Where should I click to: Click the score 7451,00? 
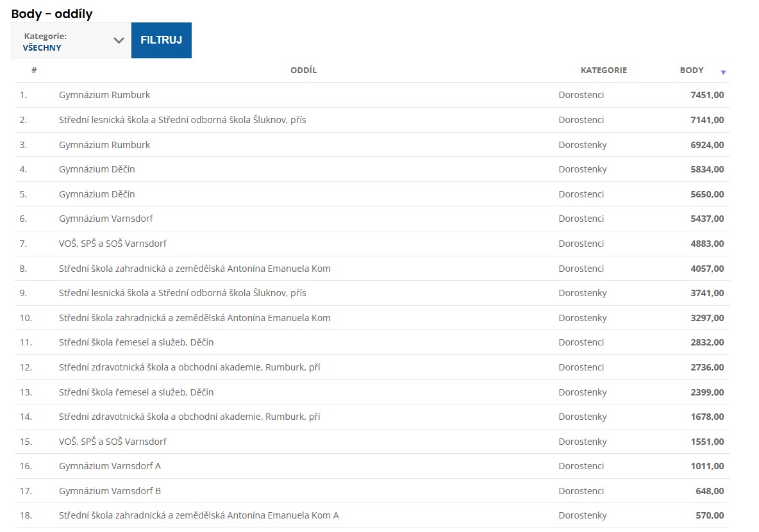[707, 95]
